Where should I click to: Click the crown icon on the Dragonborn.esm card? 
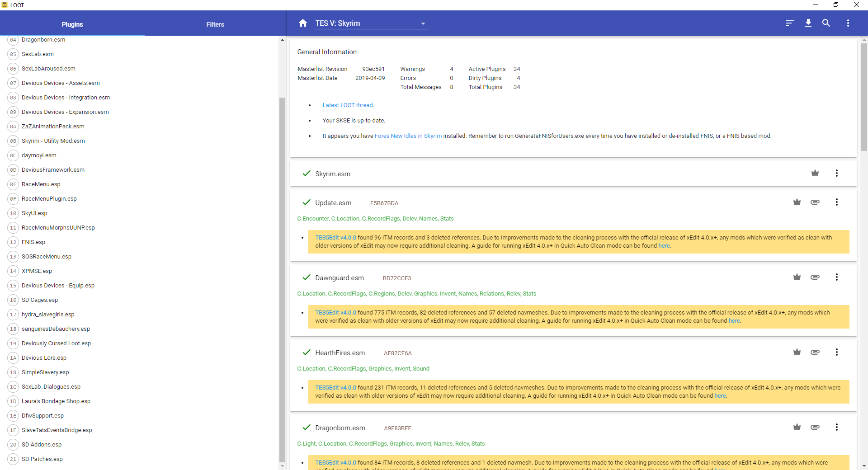(x=797, y=427)
